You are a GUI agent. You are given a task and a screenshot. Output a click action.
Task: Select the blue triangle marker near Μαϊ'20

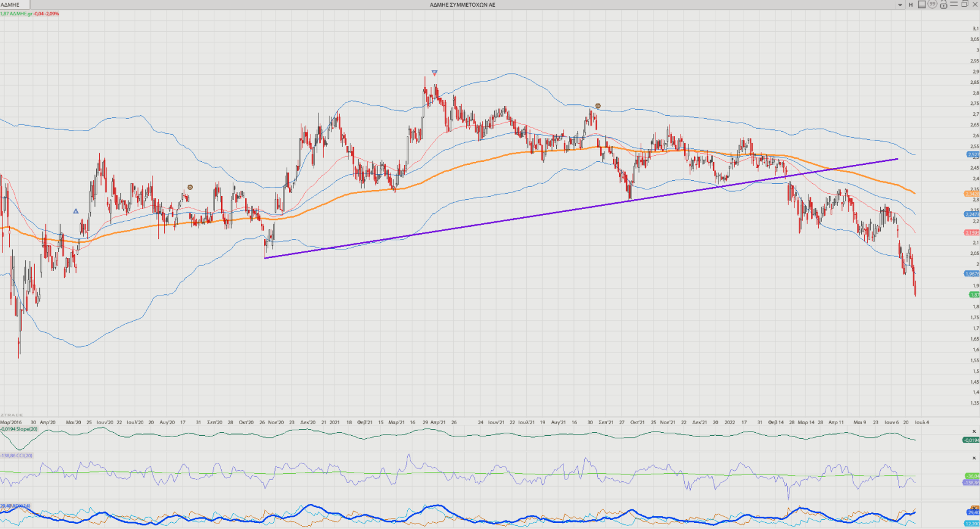76,211
